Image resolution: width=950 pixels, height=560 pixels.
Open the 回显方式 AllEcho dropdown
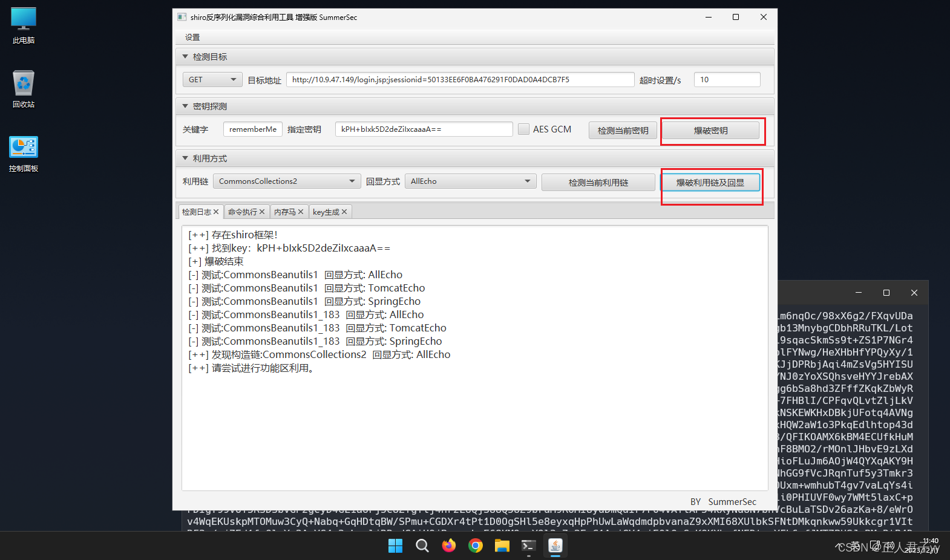coord(470,181)
